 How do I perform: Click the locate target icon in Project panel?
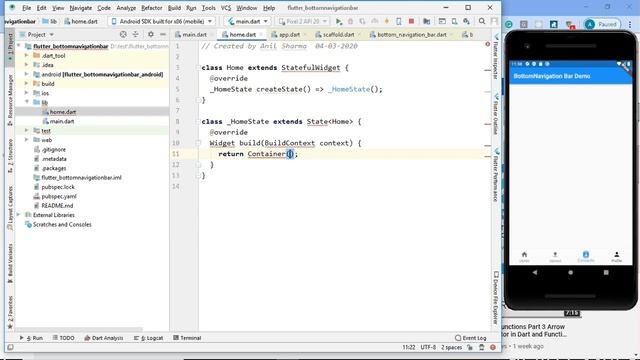(x=123, y=35)
